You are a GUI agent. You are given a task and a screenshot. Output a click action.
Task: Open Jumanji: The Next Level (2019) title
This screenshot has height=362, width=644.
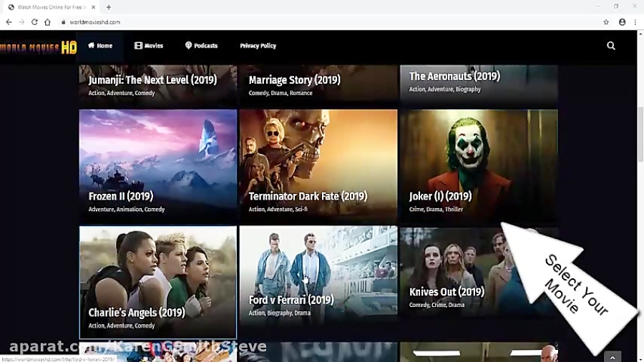click(x=152, y=79)
